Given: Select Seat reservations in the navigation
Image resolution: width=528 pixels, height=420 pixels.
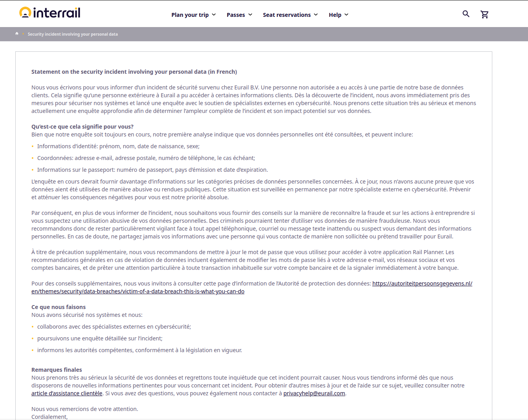Looking at the screenshot, I should click(x=286, y=15).
